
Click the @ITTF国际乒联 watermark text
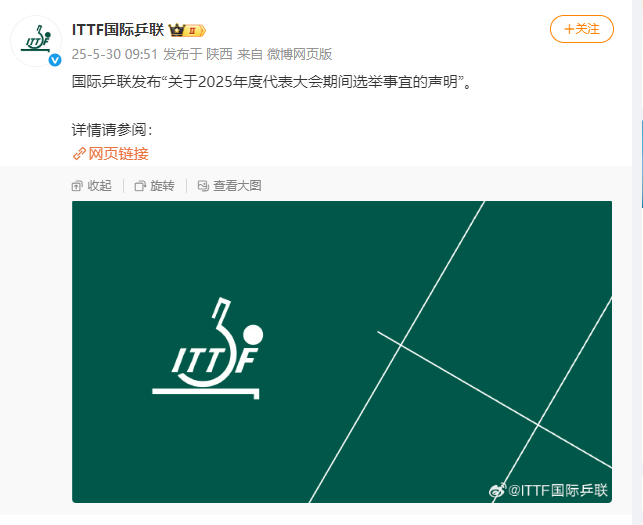[558, 490]
